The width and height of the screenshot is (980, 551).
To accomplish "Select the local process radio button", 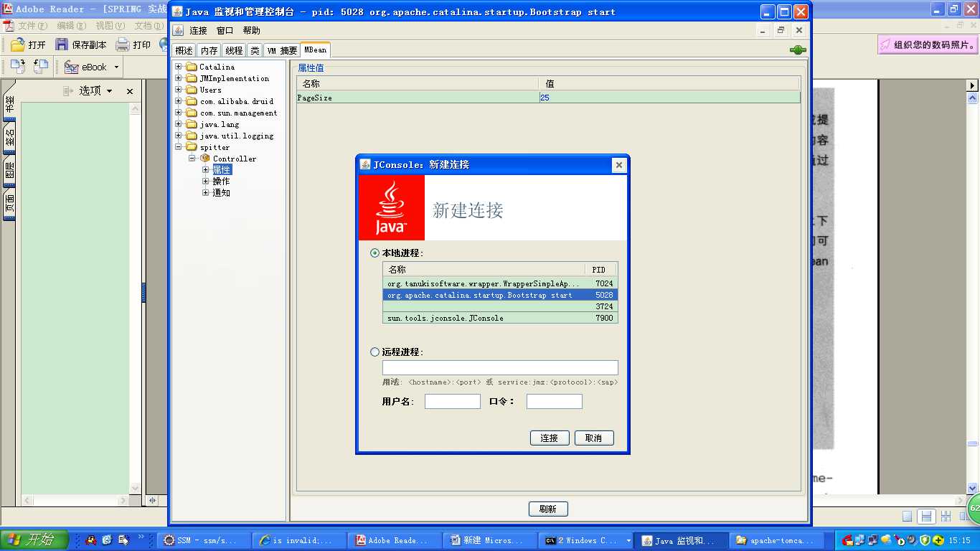I will [x=375, y=253].
